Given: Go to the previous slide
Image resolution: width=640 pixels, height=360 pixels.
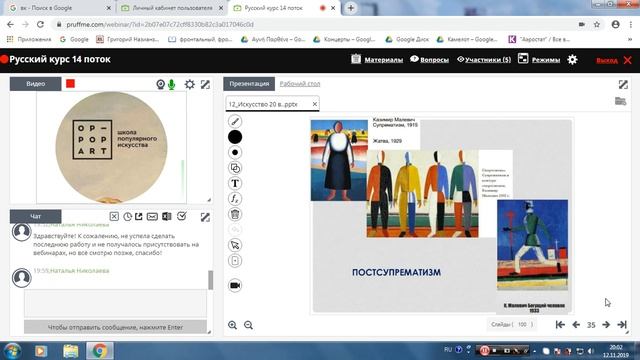Looking at the screenshot, I should point(576,324).
